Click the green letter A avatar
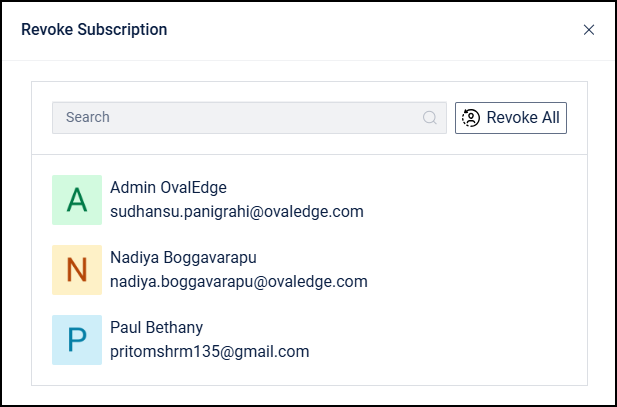Viewport: 617px width, 407px height. pos(77,200)
